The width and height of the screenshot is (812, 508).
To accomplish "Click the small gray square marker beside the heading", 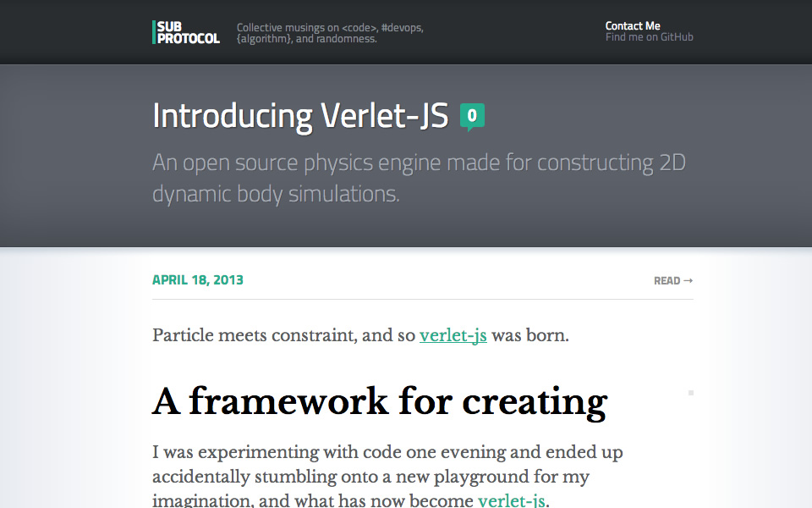I will click(x=691, y=393).
